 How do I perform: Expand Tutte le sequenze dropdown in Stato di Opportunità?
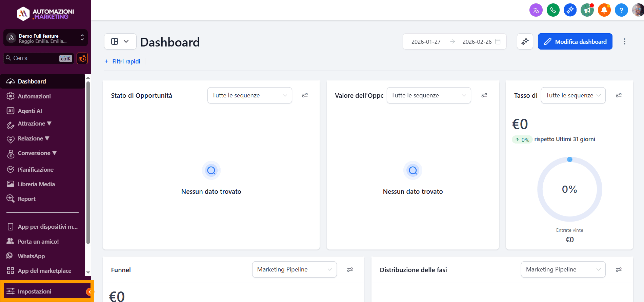coord(249,95)
